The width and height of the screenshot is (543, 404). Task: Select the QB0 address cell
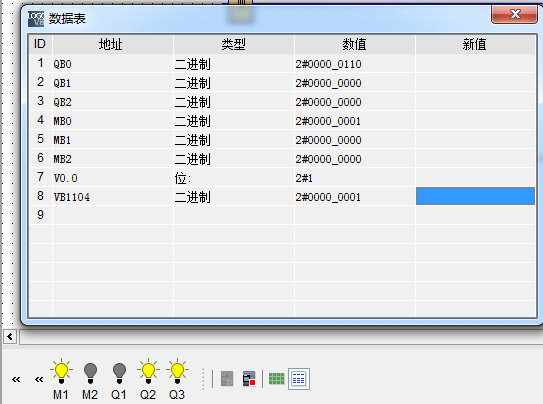click(113, 64)
